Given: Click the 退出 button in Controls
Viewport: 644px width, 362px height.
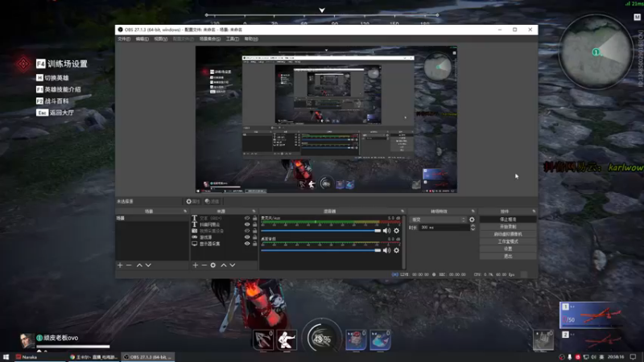Looking at the screenshot, I should tap(508, 257).
